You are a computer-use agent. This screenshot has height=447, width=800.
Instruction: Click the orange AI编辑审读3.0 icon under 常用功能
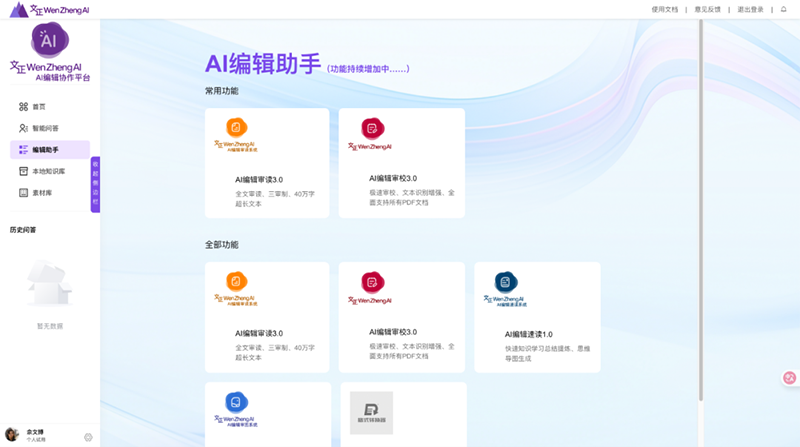pyautogui.click(x=236, y=127)
